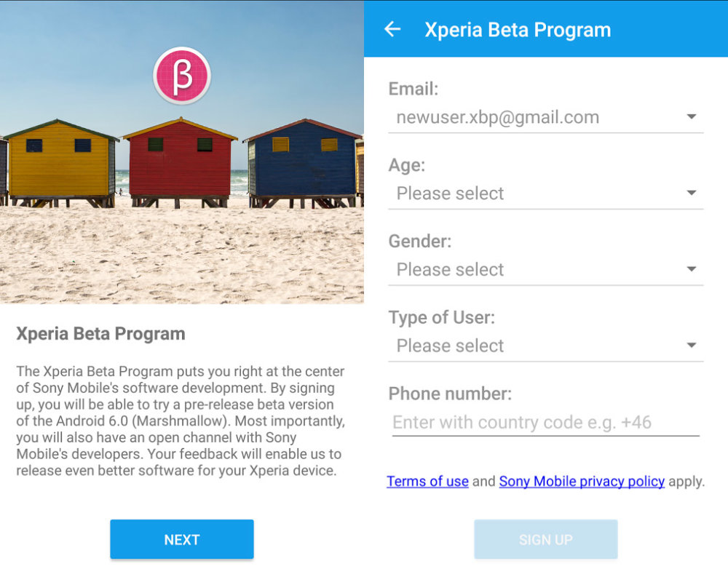Click the NEXT button
The image size is (728, 574).
click(182, 539)
